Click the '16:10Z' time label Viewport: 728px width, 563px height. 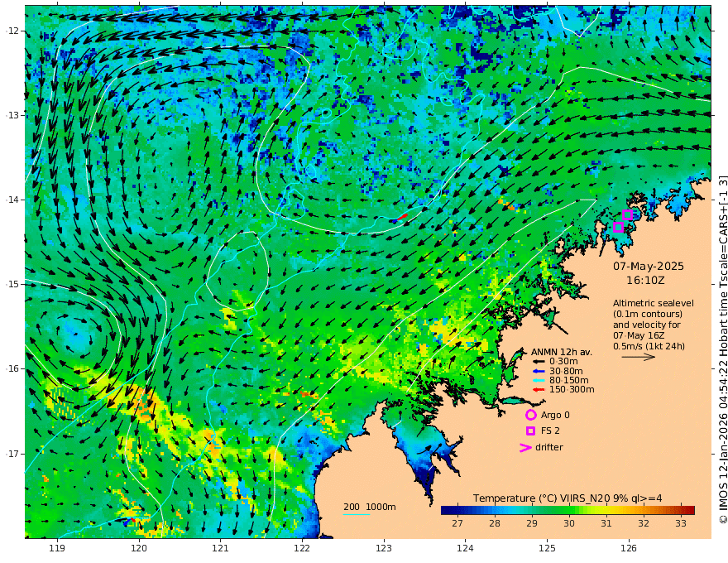click(x=645, y=281)
